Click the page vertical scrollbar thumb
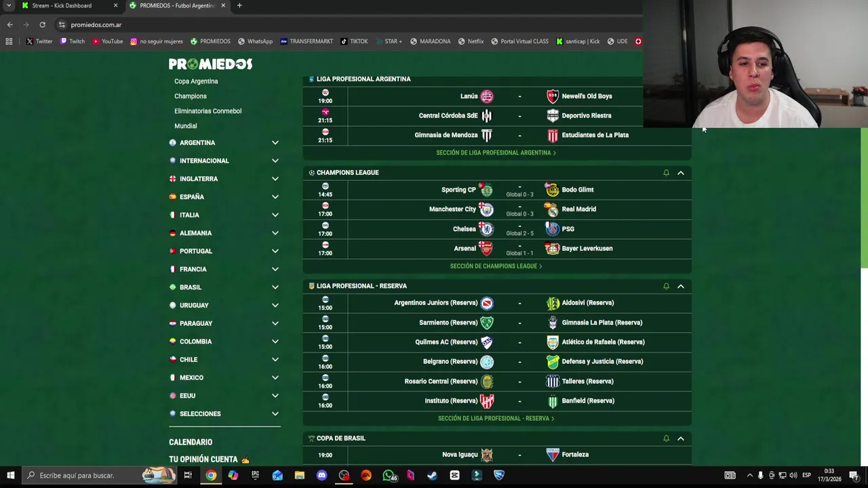Image resolution: width=868 pixels, height=488 pixels. pos(864,198)
